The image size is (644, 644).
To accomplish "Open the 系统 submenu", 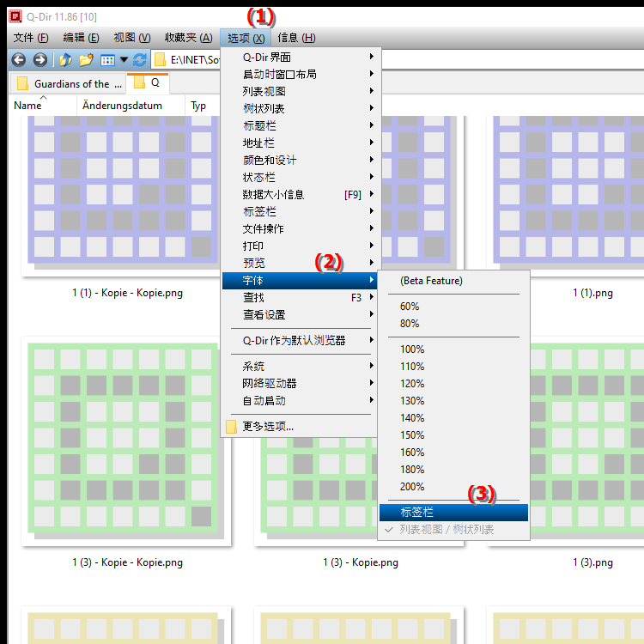I will (300, 366).
